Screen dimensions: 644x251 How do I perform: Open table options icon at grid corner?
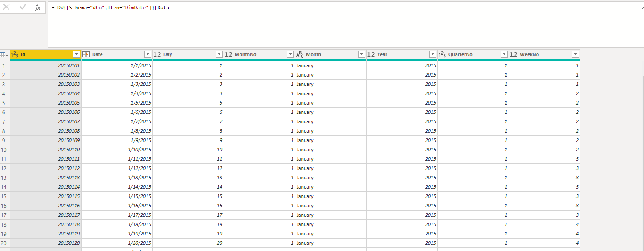(4, 54)
